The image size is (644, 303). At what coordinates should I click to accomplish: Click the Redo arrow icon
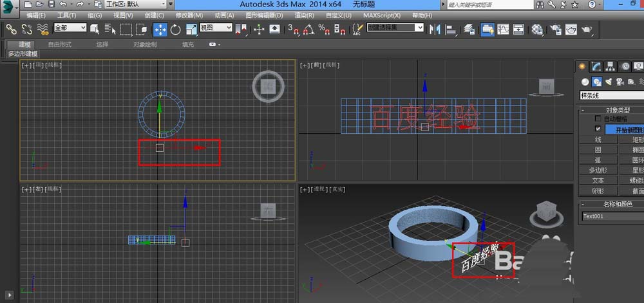point(80,5)
